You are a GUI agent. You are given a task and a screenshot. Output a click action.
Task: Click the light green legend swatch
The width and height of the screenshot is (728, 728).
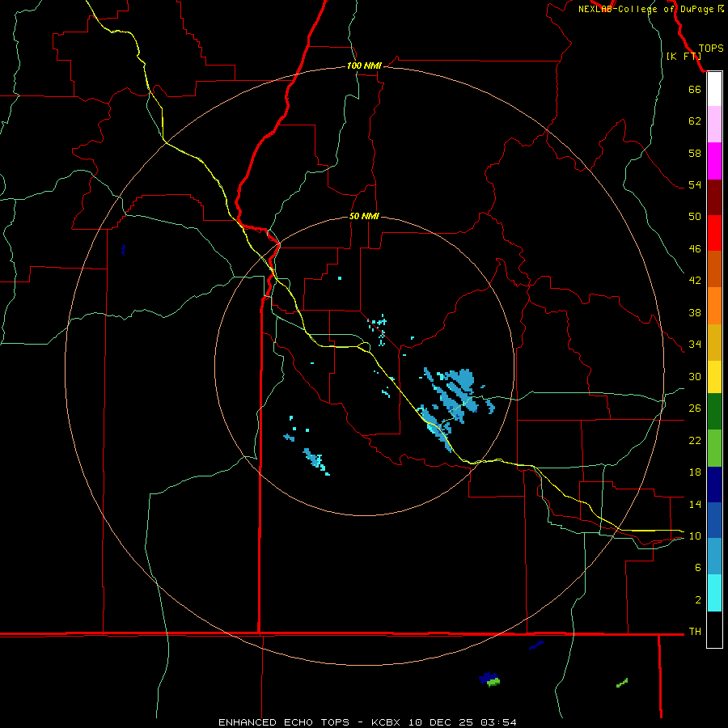pos(714,448)
